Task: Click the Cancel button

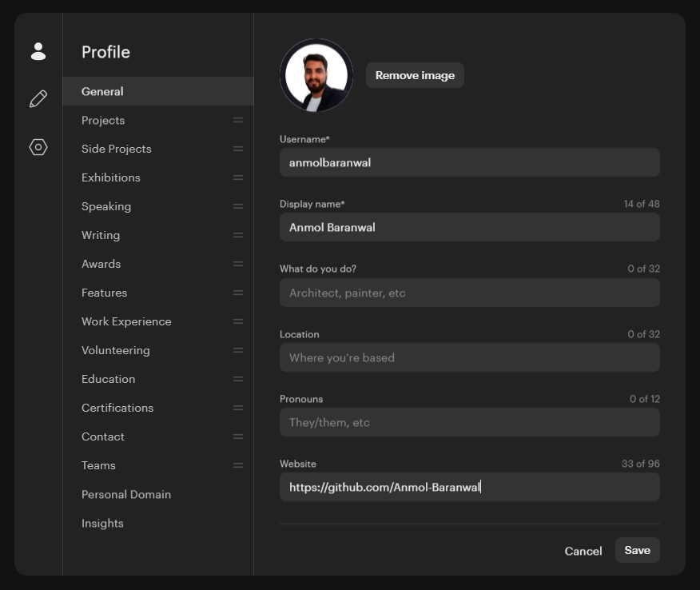Action: pyautogui.click(x=583, y=551)
